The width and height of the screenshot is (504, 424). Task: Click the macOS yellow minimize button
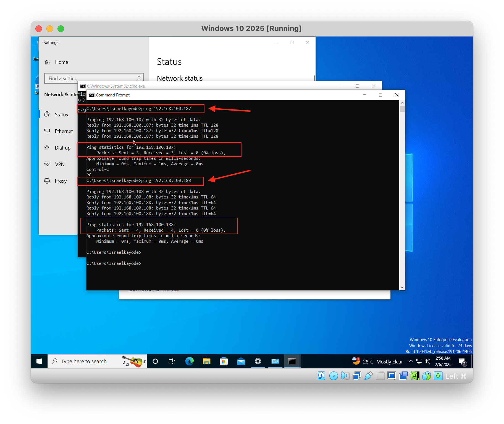pyautogui.click(x=50, y=29)
